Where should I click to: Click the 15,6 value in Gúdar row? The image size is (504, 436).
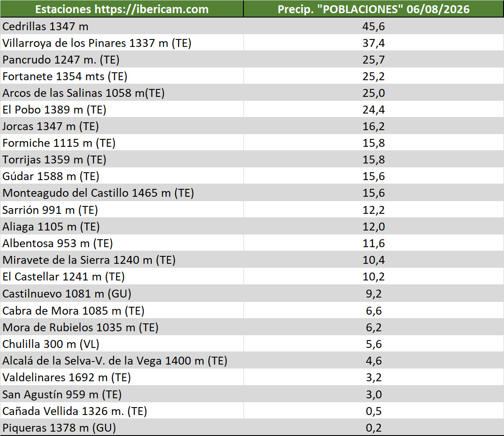click(373, 177)
